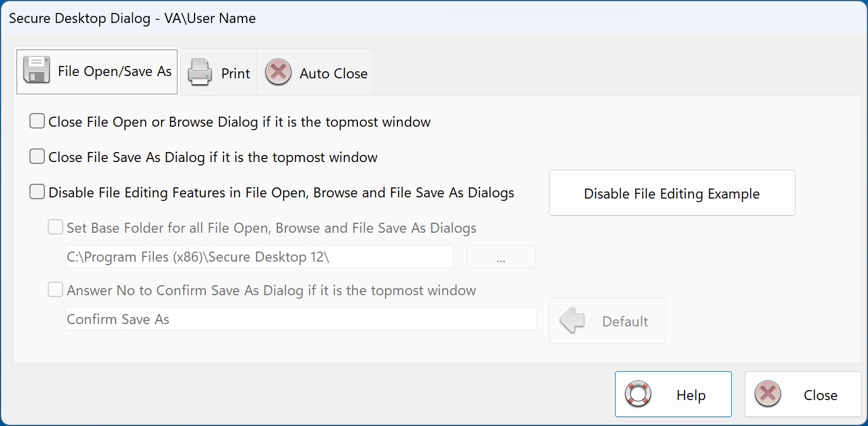868x426 pixels.
Task: Enable Disable File Editing Features option
Action: [x=37, y=191]
